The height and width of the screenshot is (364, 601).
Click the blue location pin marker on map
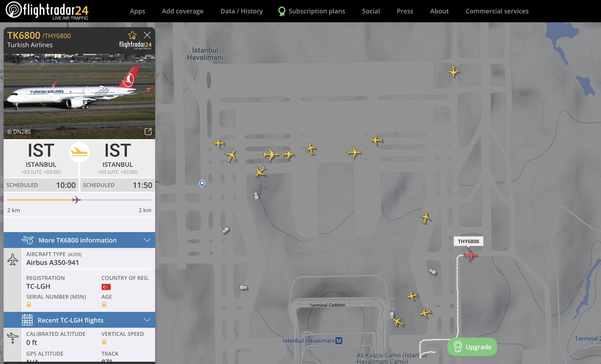click(x=202, y=183)
